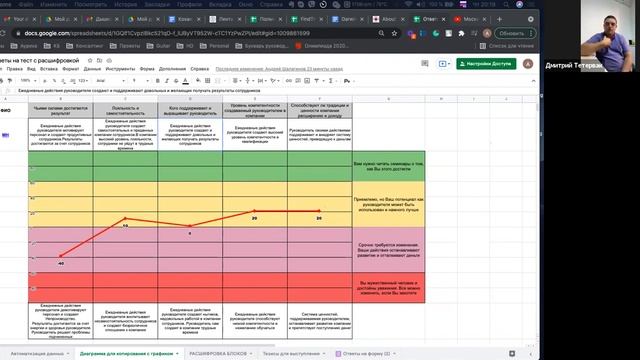Open the text color picker

(x=185, y=81)
